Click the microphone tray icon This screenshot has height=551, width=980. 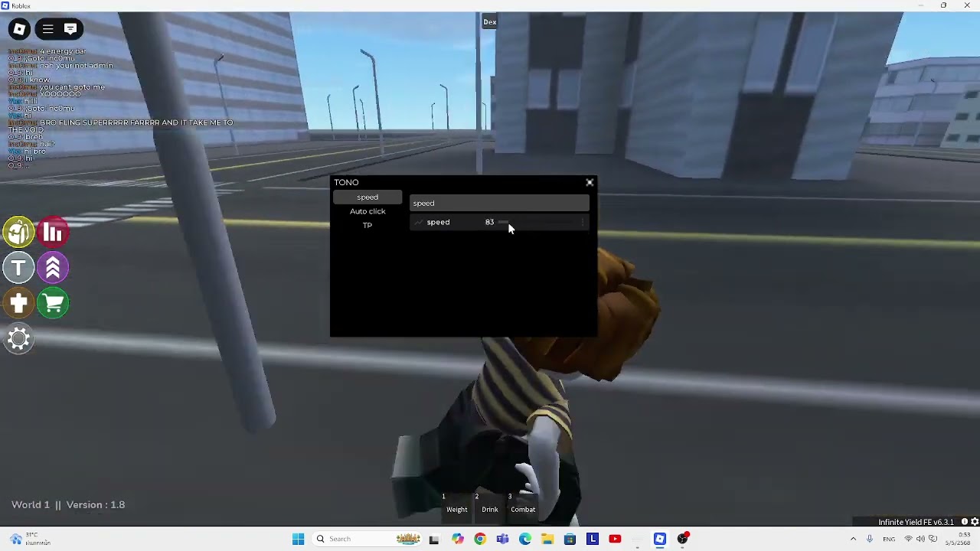pyautogui.click(x=870, y=539)
